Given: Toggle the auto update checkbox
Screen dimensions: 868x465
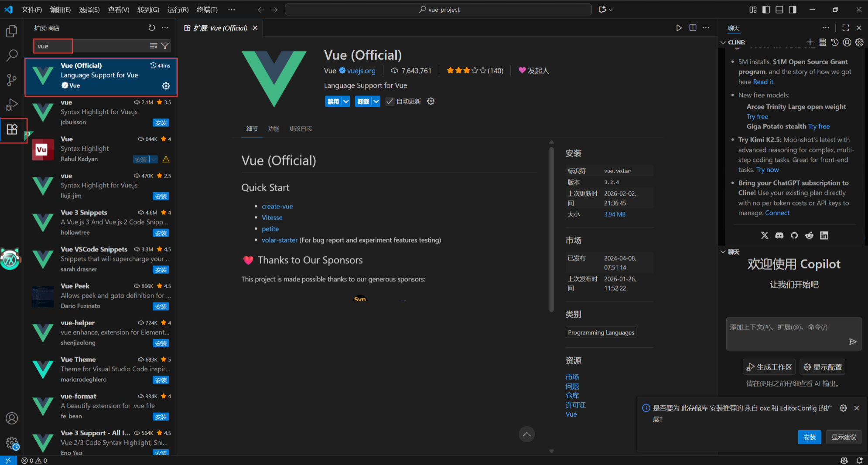Looking at the screenshot, I should (x=390, y=101).
